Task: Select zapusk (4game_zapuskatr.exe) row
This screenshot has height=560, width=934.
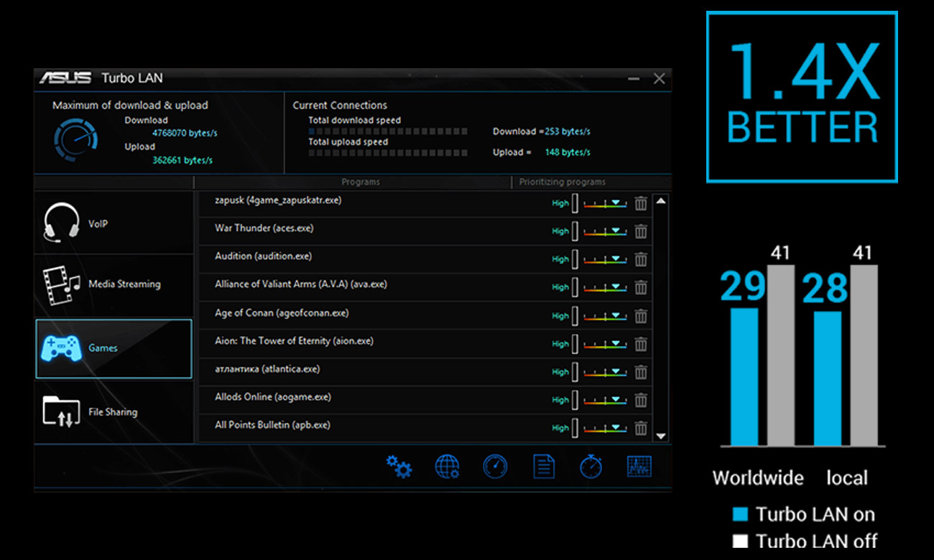Action: [424, 204]
